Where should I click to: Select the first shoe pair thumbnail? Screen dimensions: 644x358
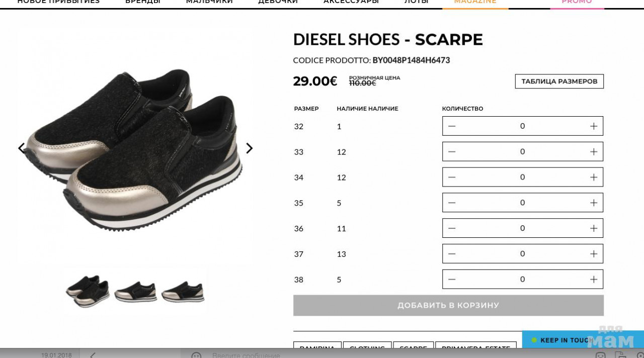pos(88,291)
